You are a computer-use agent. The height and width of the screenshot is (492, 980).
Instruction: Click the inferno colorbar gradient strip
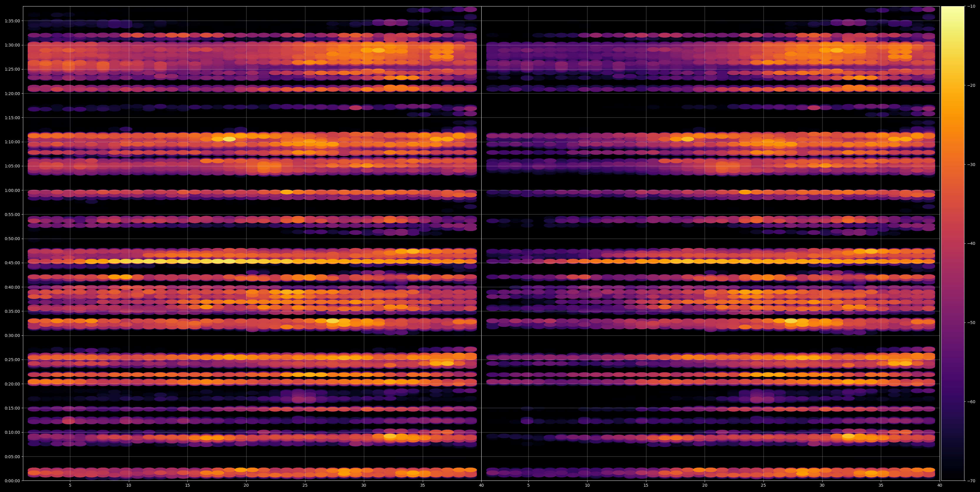click(953, 244)
